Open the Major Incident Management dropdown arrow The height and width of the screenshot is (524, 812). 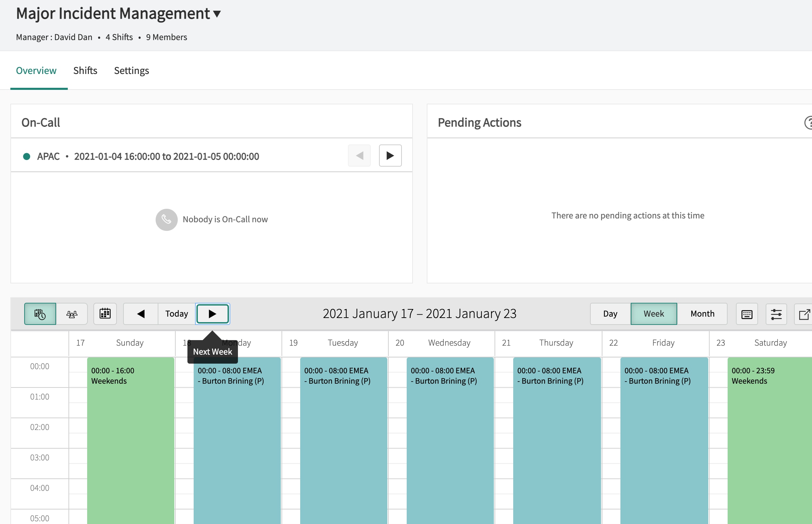pyautogui.click(x=217, y=14)
